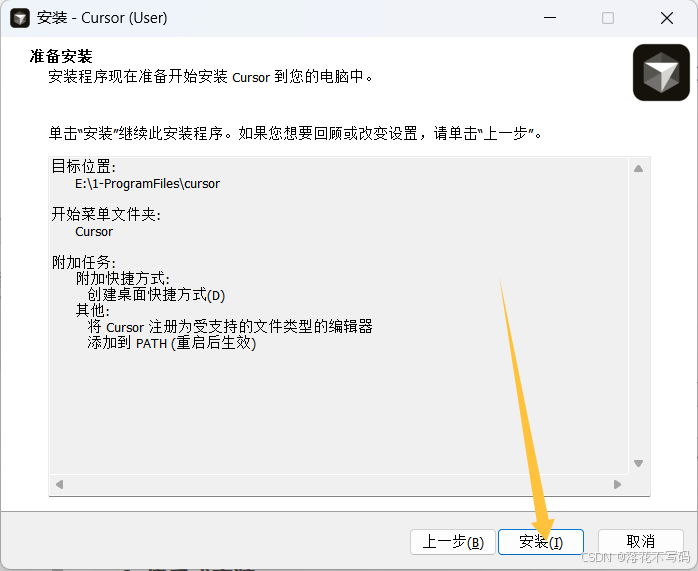
Task: Click 将 Cursor 注册为受支持的文件类型的编辑器 line
Action: coord(230,327)
